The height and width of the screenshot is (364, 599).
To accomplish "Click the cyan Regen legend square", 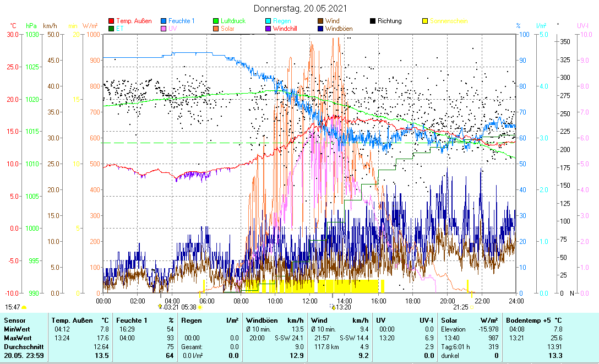I will pyautogui.click(x=269, y=21).
